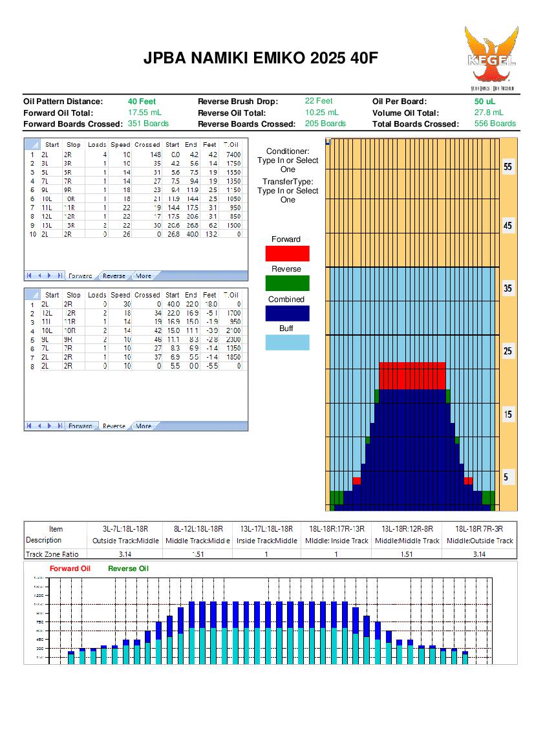
Task: Click the 'Speed' column header in forward table
Action: [x=120, y=144]
